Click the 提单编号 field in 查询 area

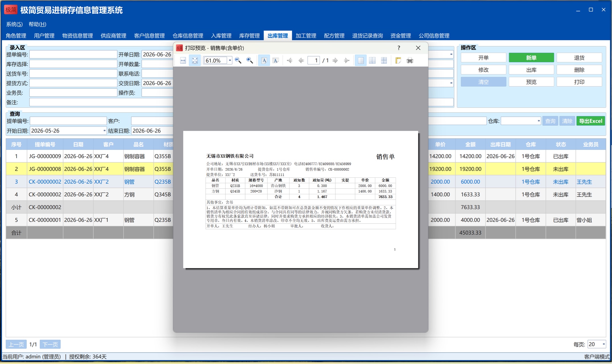coord(68,121)
